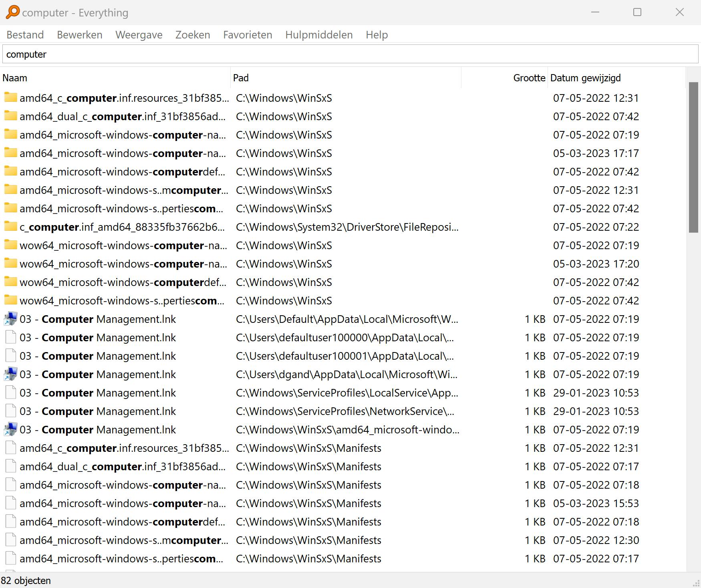This screenshot has width=701, height=588.
Task: Click the path C:\Windows\ServiceProfiles\LocalService\App...
Action: (347, 393)
